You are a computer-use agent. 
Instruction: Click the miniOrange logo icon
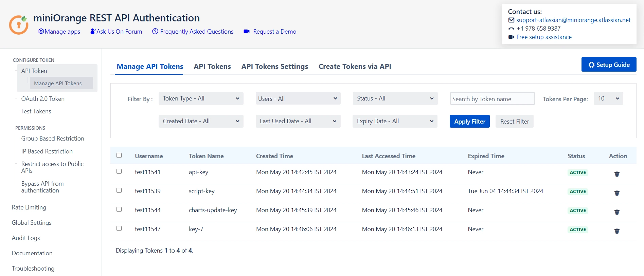(19, 25)
